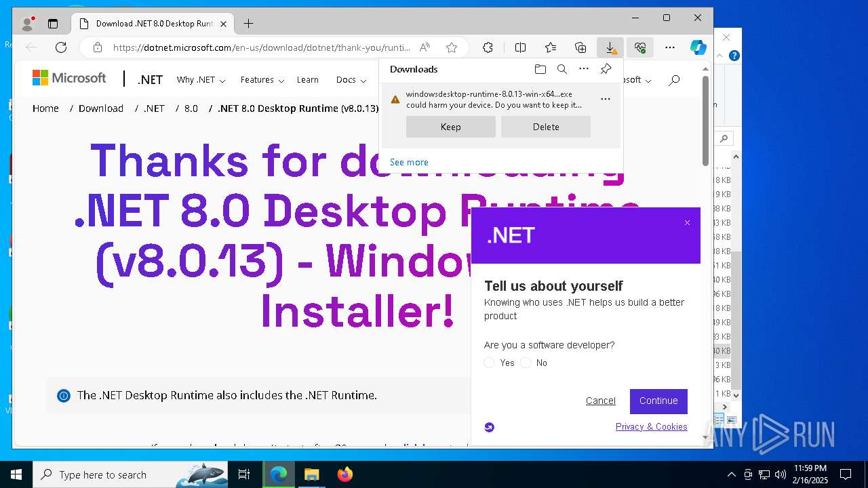Click the info icon in runtime notice
Screen dimensions: 868x488
click(x=64, y=396)
